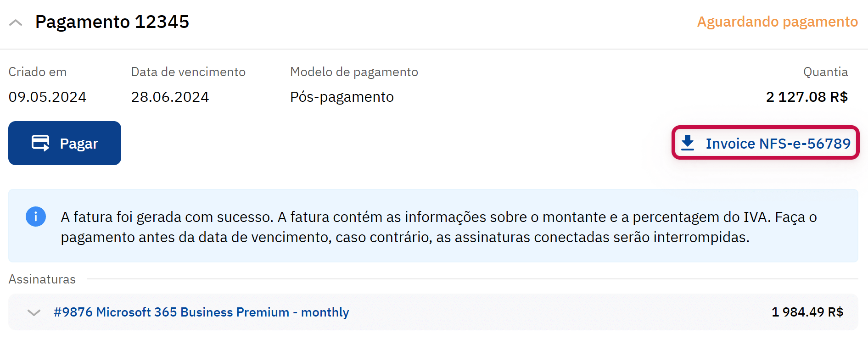Viewport: 868px width, 339px height.
Task: Click the credit card icon on Pagar
Action: click(x=40, y=143)
